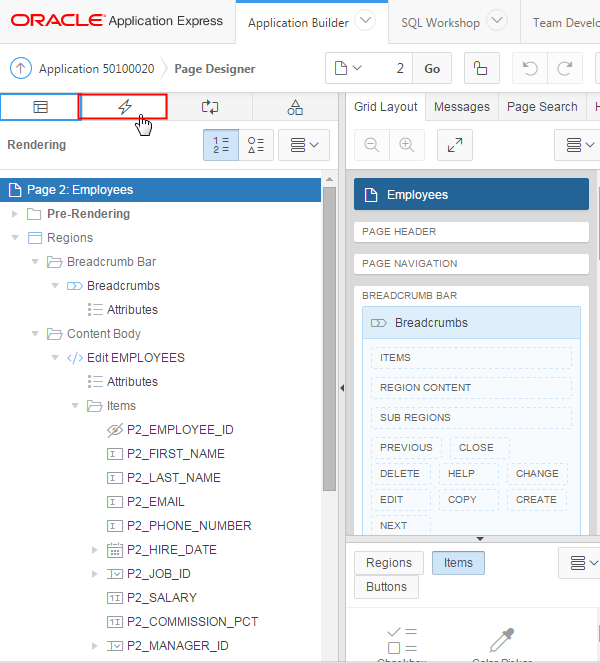Pick the Color Picker eyedropper item icon
The width and height of the screenshot is (600, 663).
[x=501, y=641]
